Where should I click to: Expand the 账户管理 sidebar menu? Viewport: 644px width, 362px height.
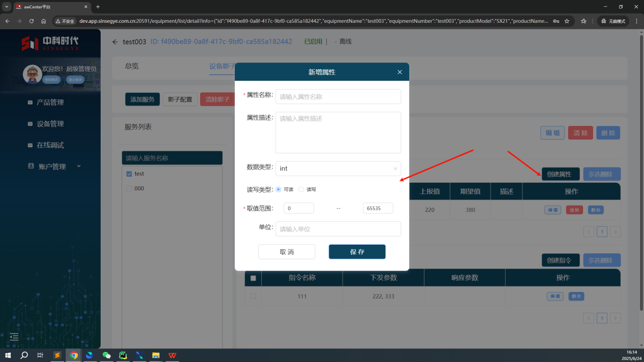pos(54,167)
